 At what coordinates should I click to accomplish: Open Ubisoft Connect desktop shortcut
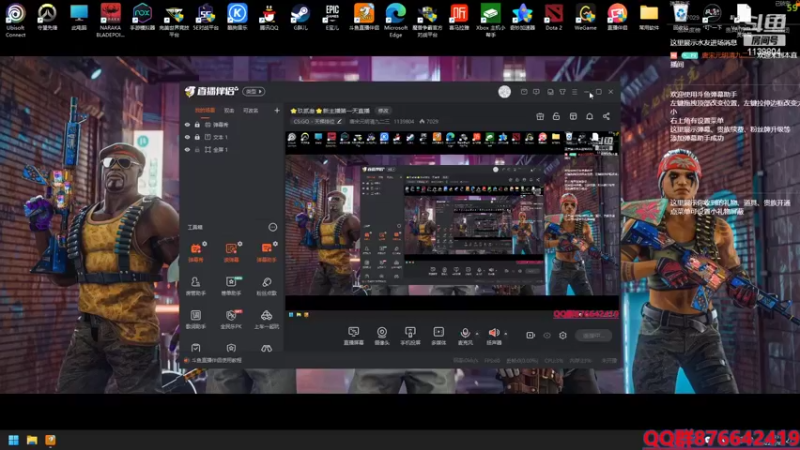[15, 20]
